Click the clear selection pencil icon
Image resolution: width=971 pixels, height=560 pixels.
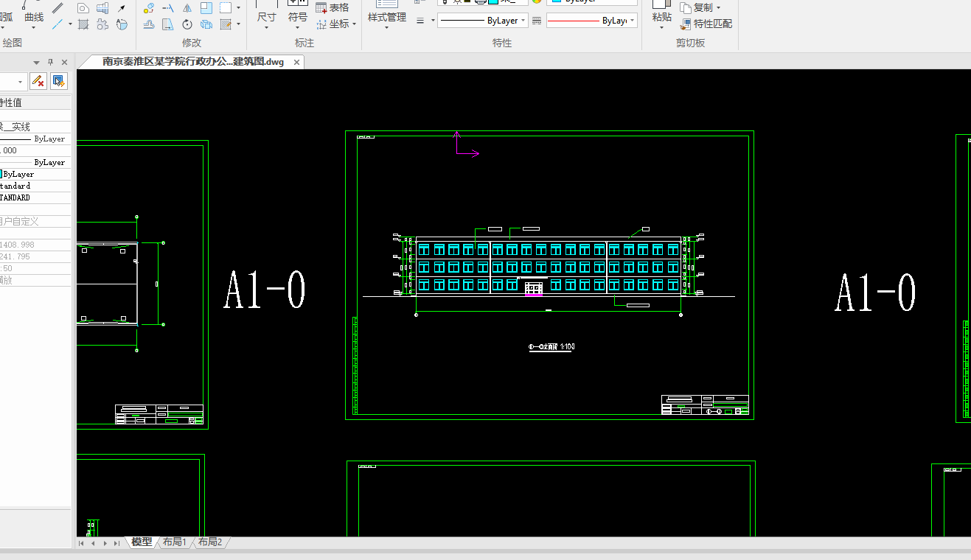38,80
